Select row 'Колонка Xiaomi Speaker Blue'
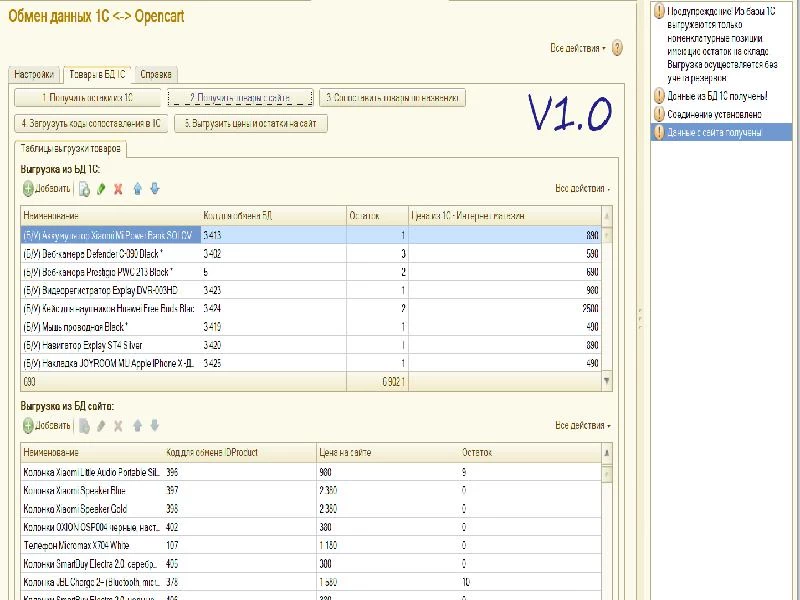This screenshot has height=600, width=800. point(311,490)
